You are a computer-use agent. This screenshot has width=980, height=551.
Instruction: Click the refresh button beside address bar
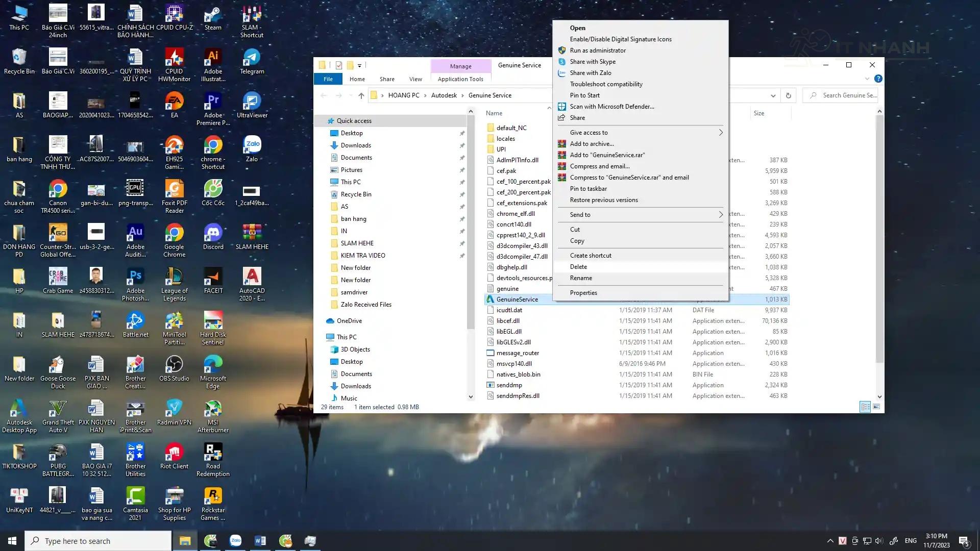789,95
